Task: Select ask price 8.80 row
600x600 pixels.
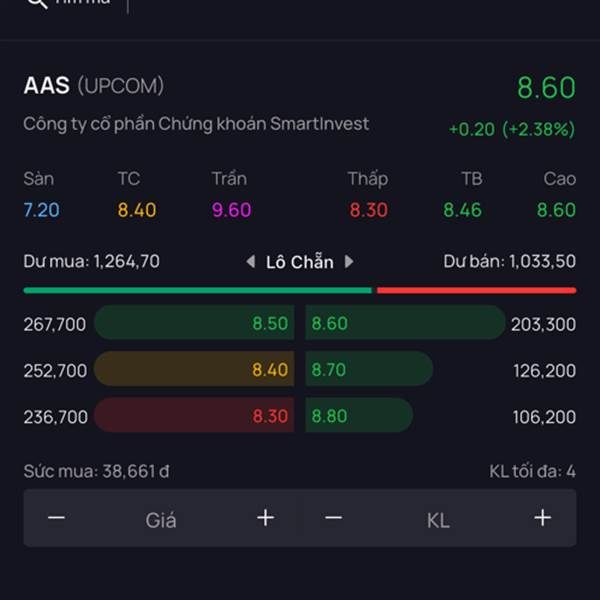Action: [359, 416]
